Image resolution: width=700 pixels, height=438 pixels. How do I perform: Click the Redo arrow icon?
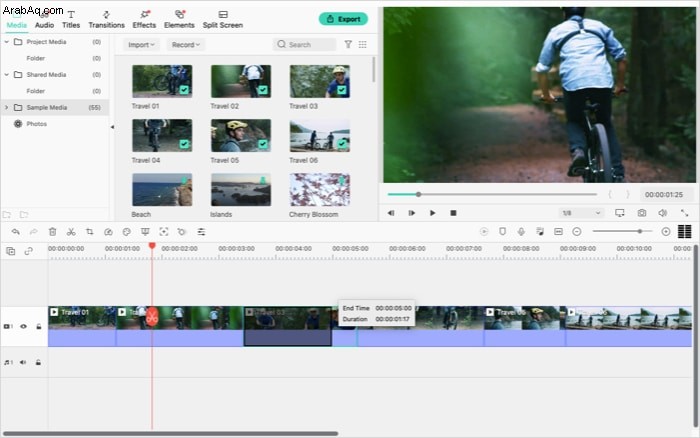33,232
